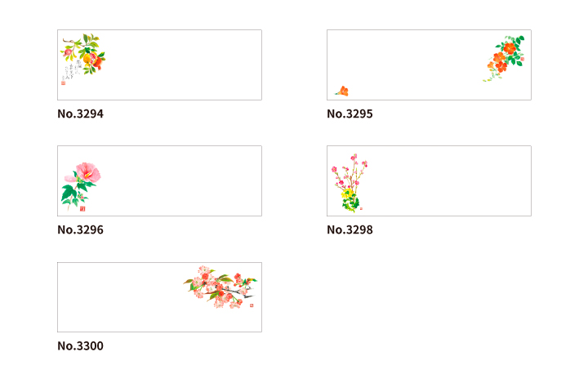Click the No.3295 label text
This screenshot has width=588, height=392.
pos(350,114)
